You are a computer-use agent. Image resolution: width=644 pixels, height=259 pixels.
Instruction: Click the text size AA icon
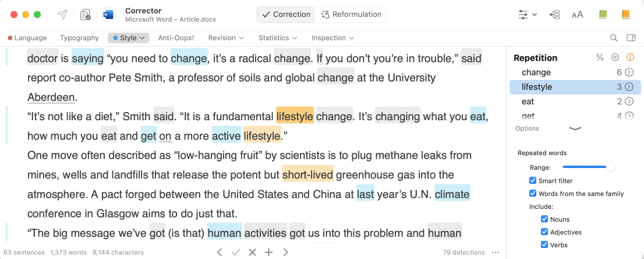[x=578, y=15]
